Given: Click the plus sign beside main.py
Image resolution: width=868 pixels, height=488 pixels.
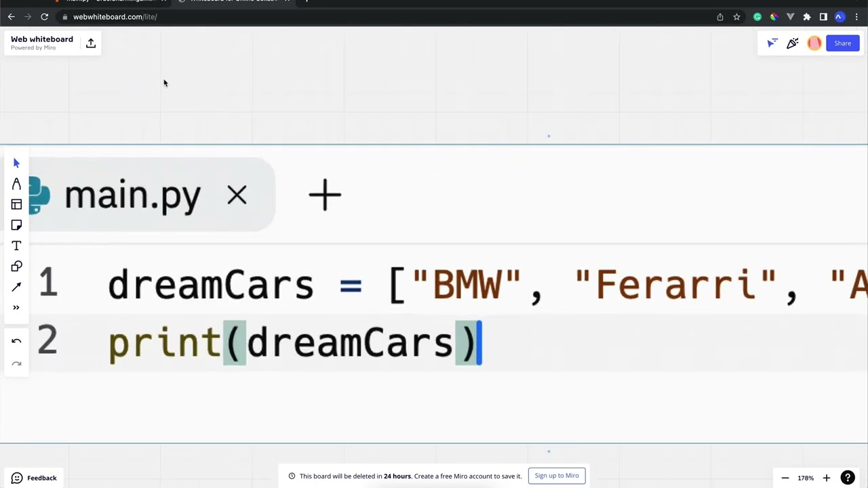Looking at the screenshot, I should [325, 195].
